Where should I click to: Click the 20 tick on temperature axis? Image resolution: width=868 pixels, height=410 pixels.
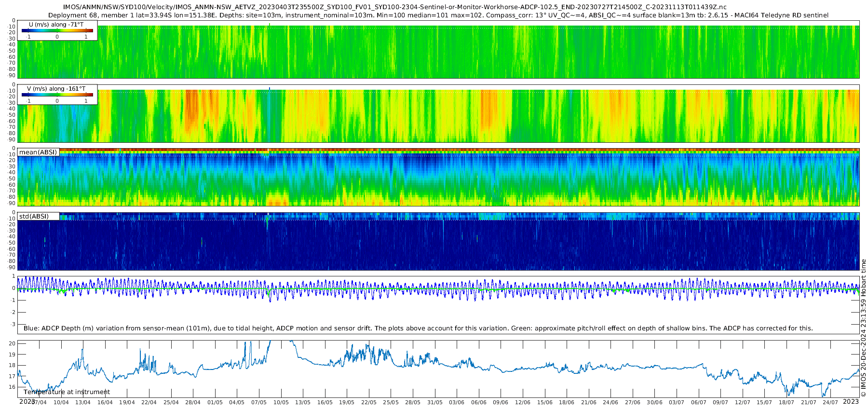click(x=13, y=343)
